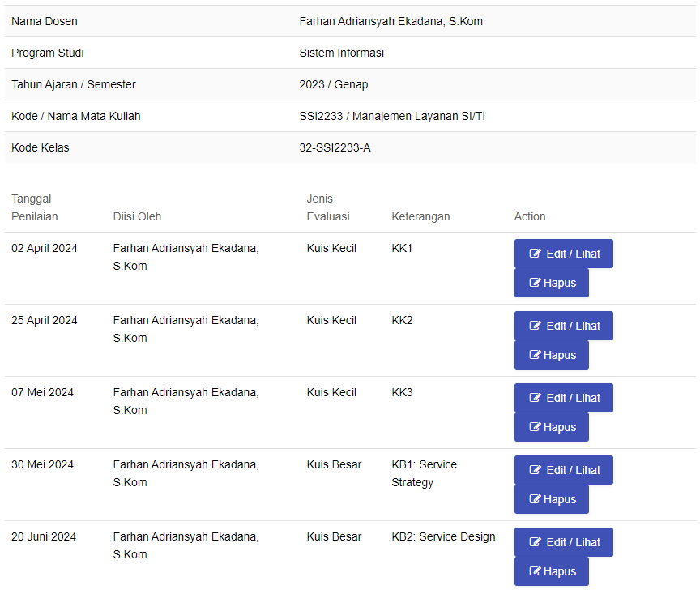The image size is (700, 594).
Task: Open Edit / Lihat for the 20 Juni 2024 evaluation
Action: (563, 542)
